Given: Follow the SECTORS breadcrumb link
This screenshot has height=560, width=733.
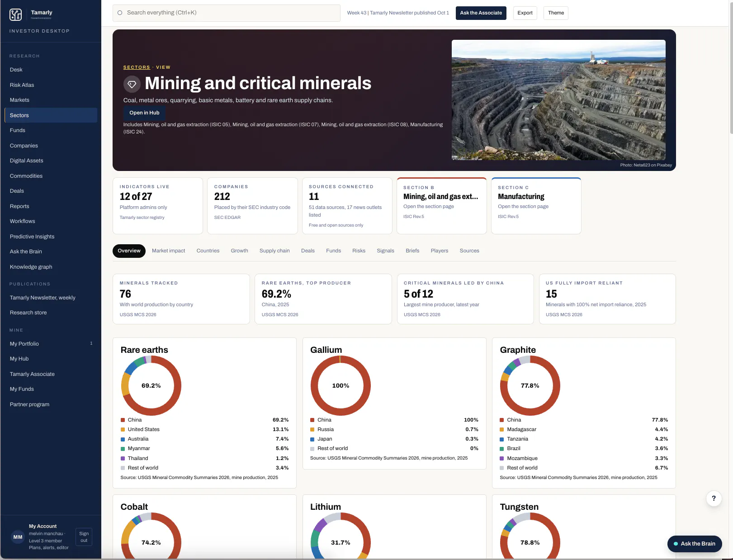Looking at the screenshot, I should 137,67.
